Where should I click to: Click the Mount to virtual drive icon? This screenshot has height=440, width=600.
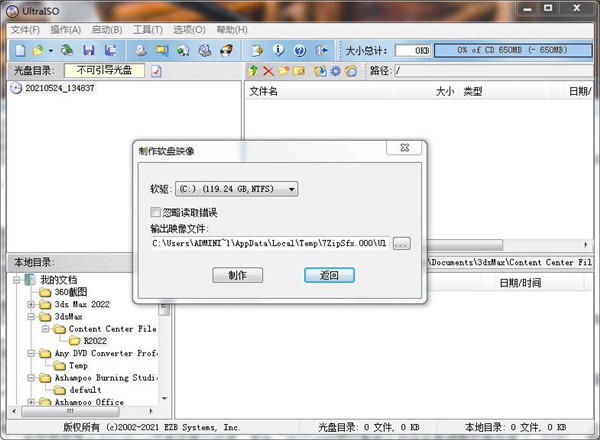pyautogui.click(x=205, y=51)
